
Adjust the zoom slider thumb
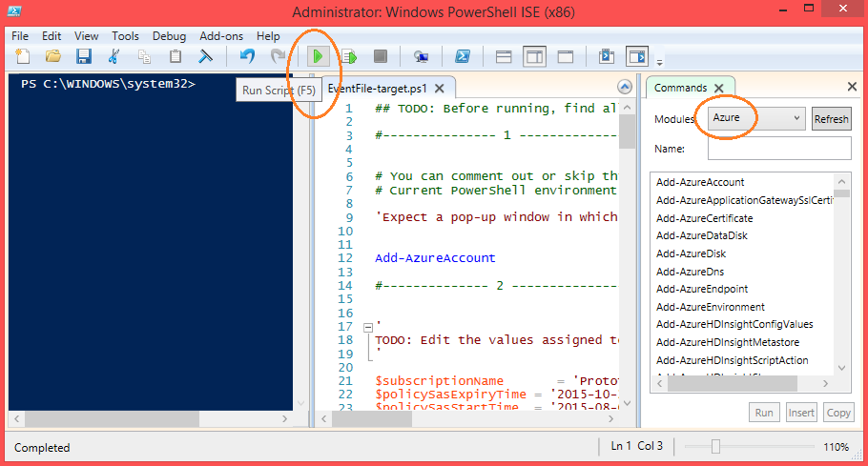[x=715, y=446]
